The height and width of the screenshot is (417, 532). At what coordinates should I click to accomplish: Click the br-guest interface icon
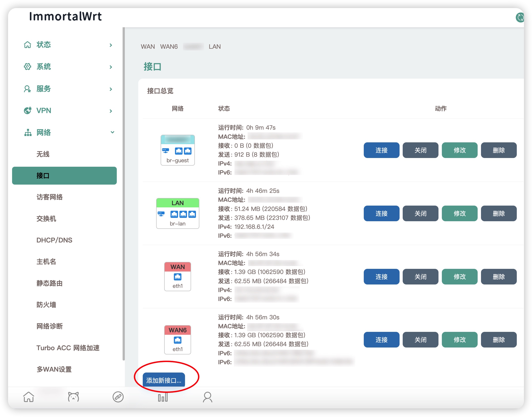tap(178, 150)
